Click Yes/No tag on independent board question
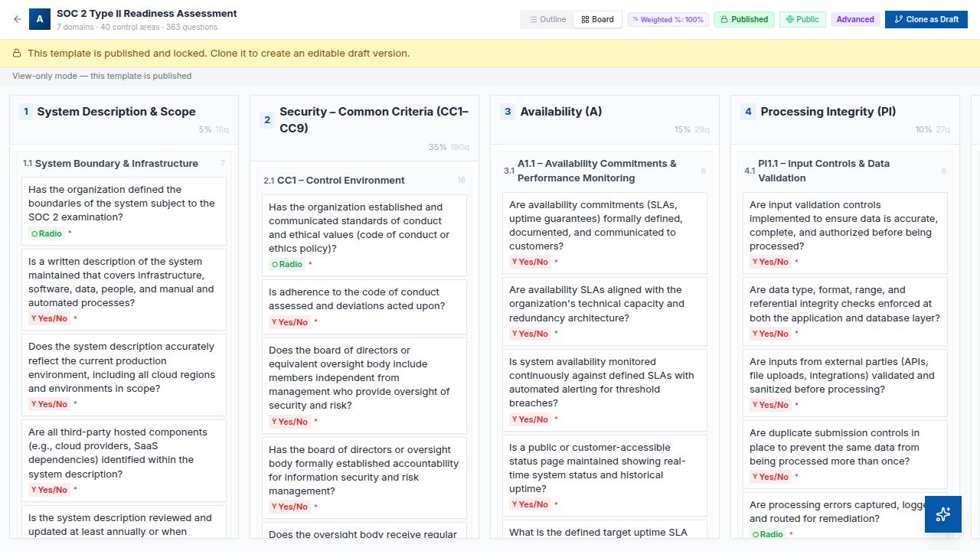This screenshot has width=980, height=551. point(289,422)
